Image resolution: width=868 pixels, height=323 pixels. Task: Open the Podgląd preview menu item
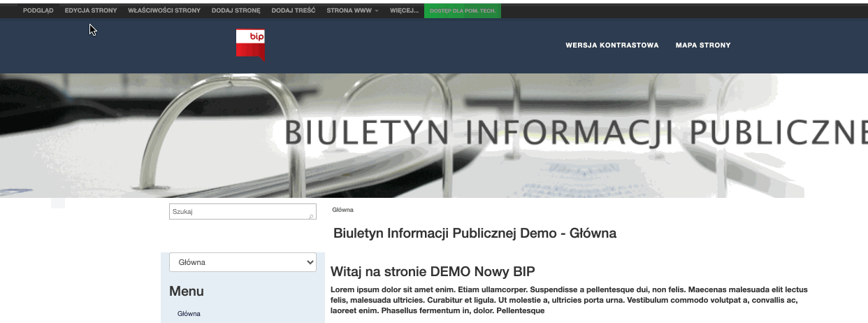click(38, 11)
